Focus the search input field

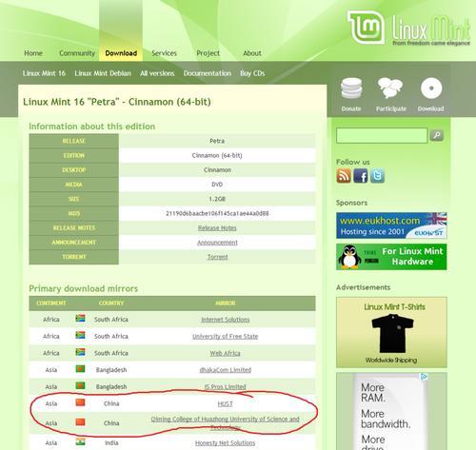[x=382, y=136]
